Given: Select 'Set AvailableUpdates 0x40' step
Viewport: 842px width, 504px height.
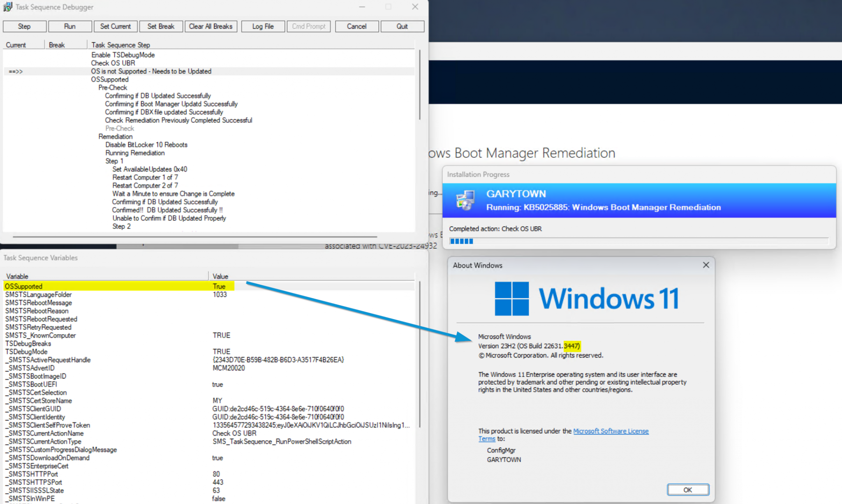Looking at the screenshot, I should [150, 169].
